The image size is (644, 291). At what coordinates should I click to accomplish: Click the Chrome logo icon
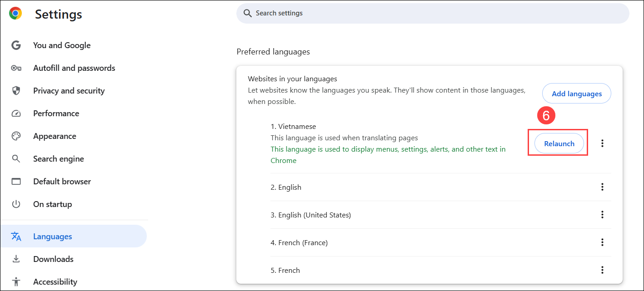click(15, 14)
